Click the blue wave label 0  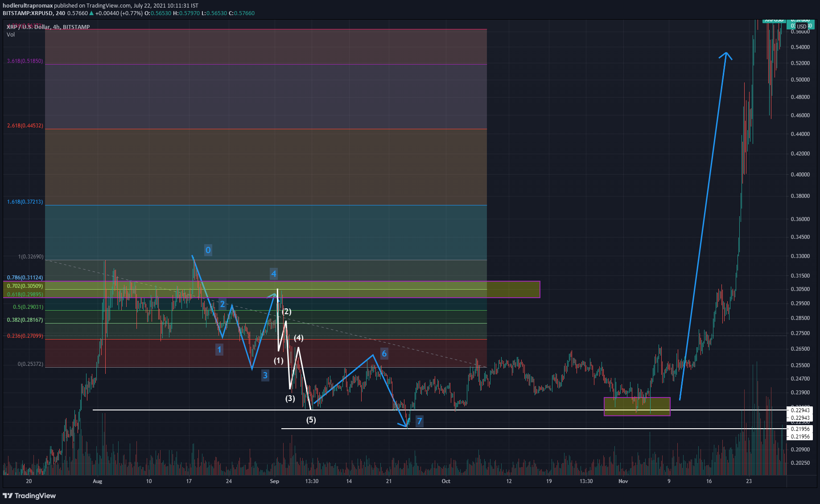pyautogui.click(x=208, y=250)
